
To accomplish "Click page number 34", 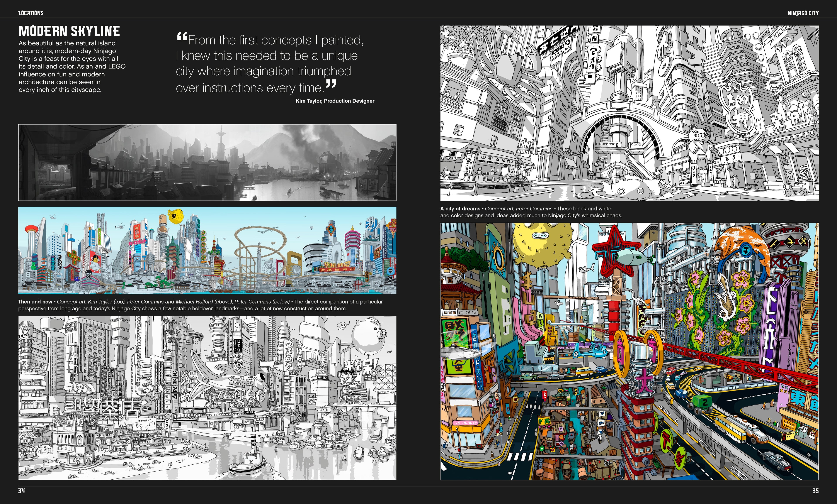I will point(22,491).
